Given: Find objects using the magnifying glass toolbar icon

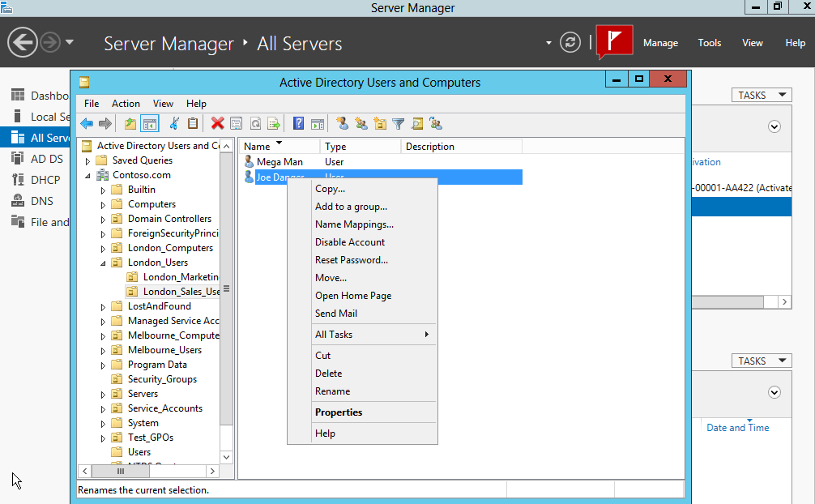Looking at the screenshot, I should [x=416, y=123].
